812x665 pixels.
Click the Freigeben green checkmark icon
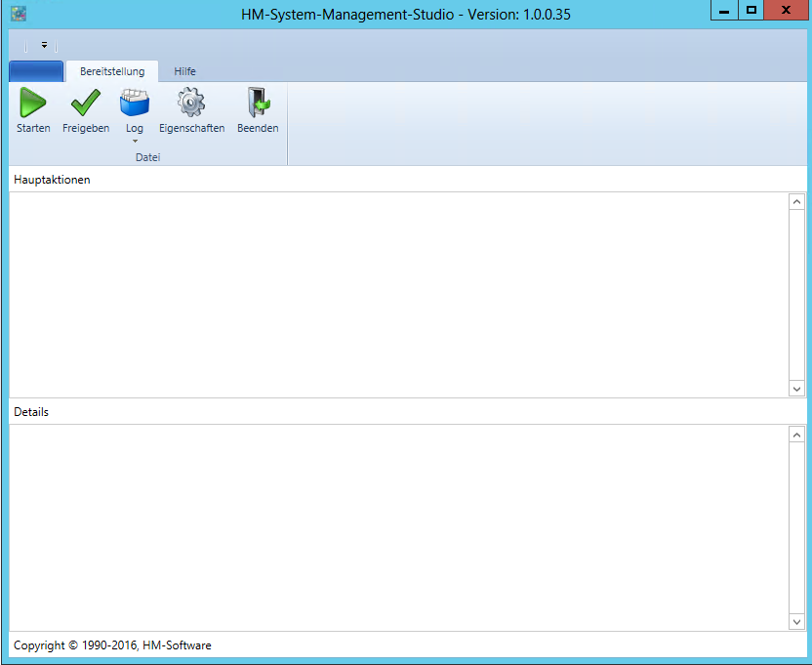(86, 103)
